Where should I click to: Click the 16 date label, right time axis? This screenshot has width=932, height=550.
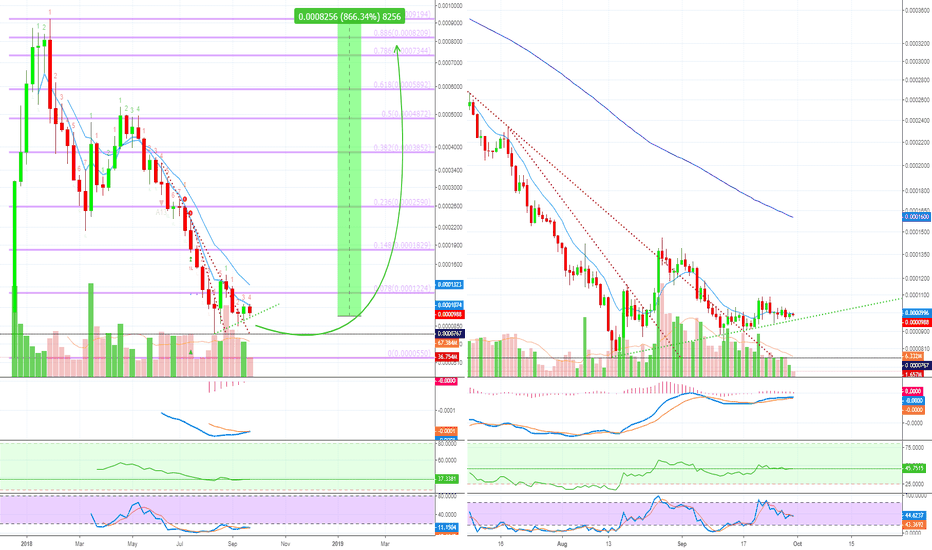pyautogui.click(x=501, y=544)
